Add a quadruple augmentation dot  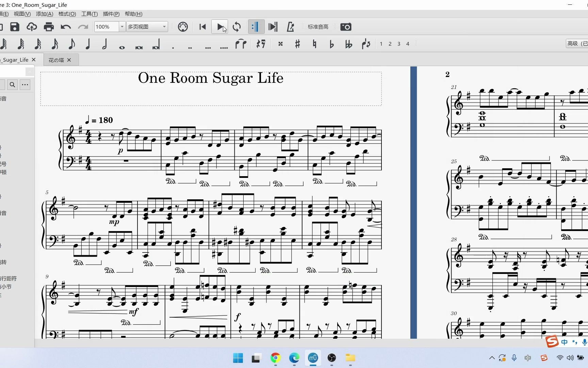click(224, 48)
